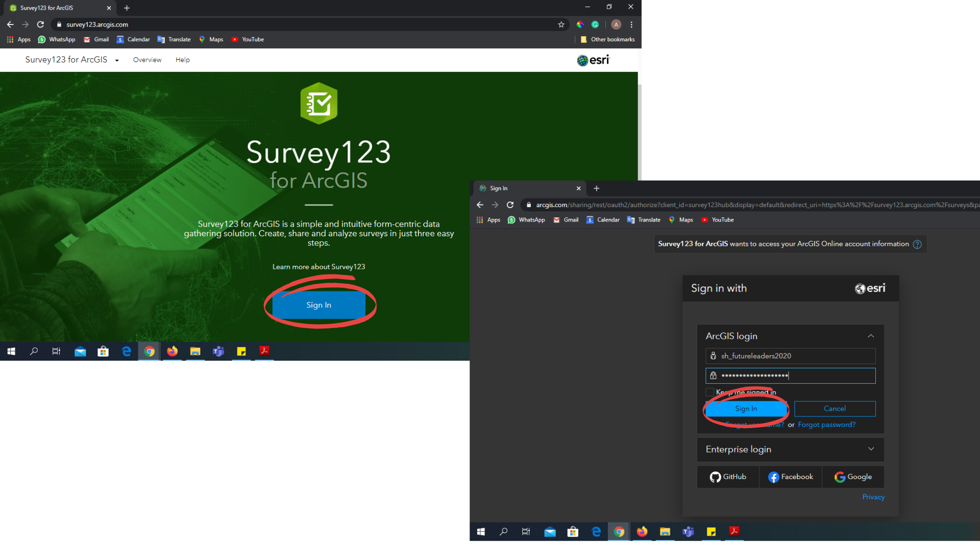980x551 pixels.
Task: Click the username field in ArcGIS login
Action: (x=790, y=356)
